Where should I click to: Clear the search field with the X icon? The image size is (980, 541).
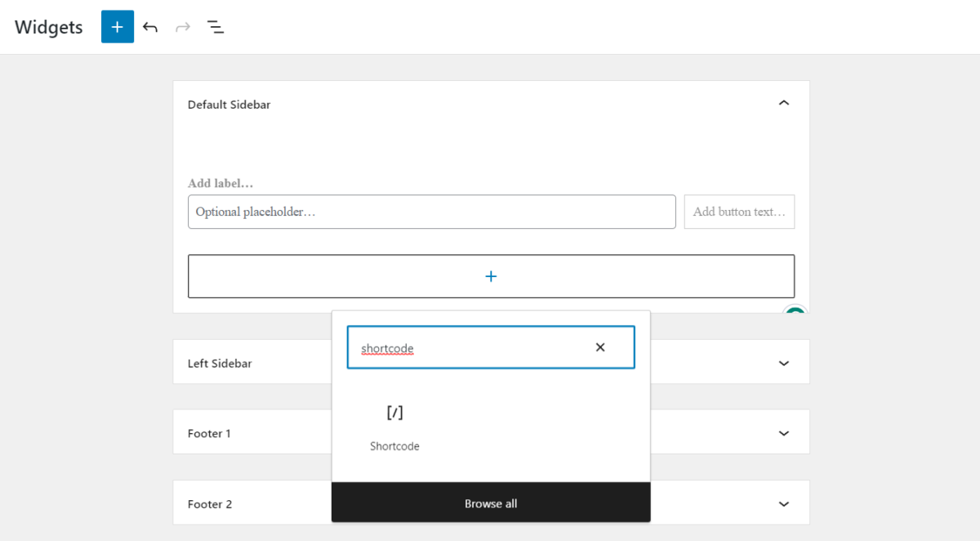600,347
